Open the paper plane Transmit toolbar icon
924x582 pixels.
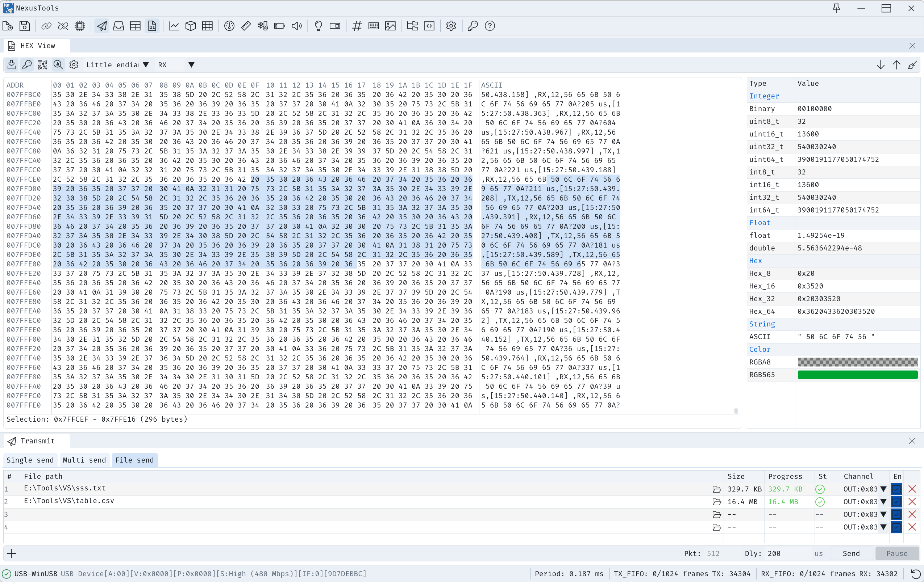click(x=102, y=26)
